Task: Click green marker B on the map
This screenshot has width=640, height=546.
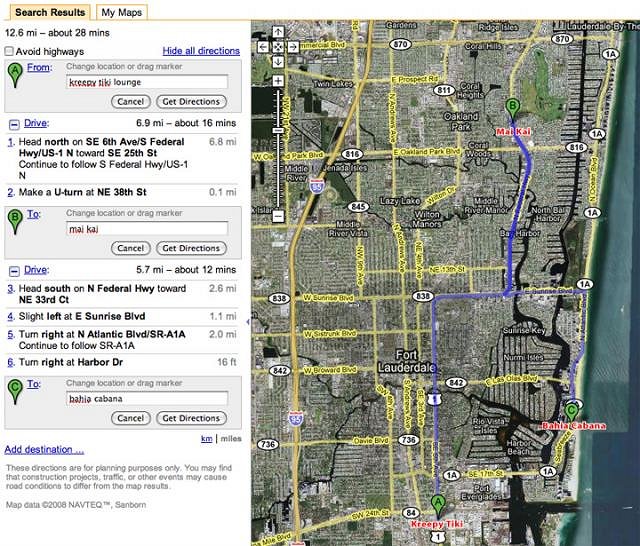Action: click(x=513, y=108)
